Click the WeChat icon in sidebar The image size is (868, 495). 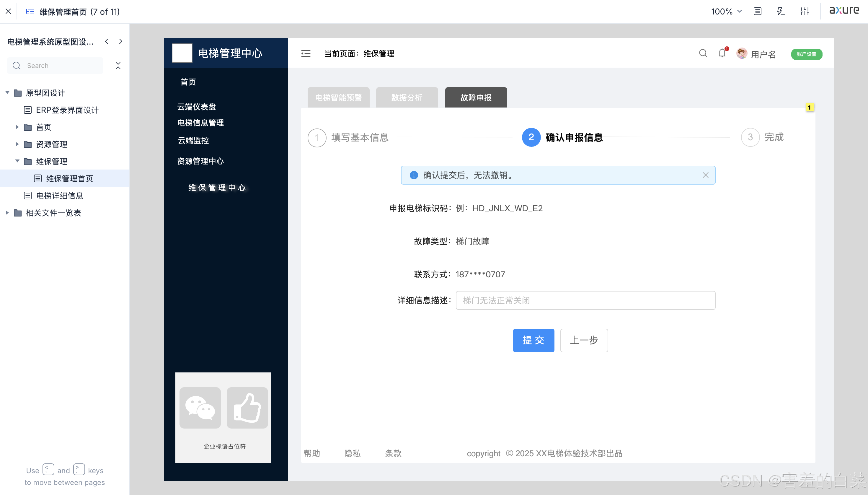(200, 408)
